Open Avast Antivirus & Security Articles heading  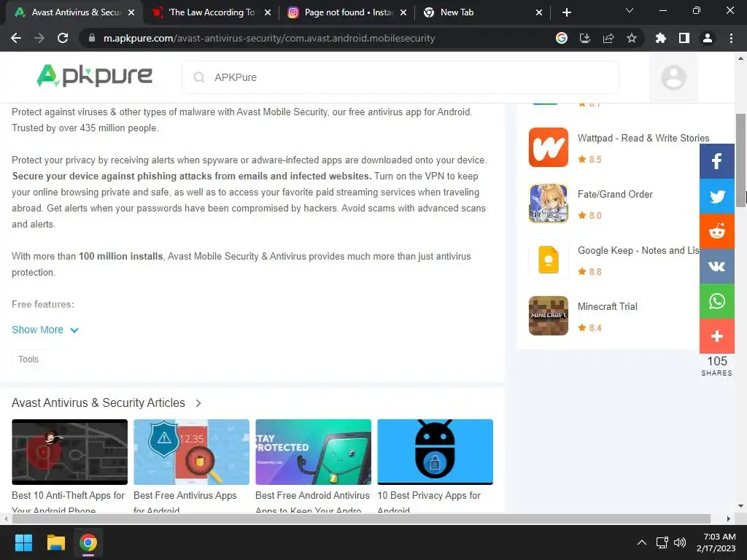click(98, 402)
